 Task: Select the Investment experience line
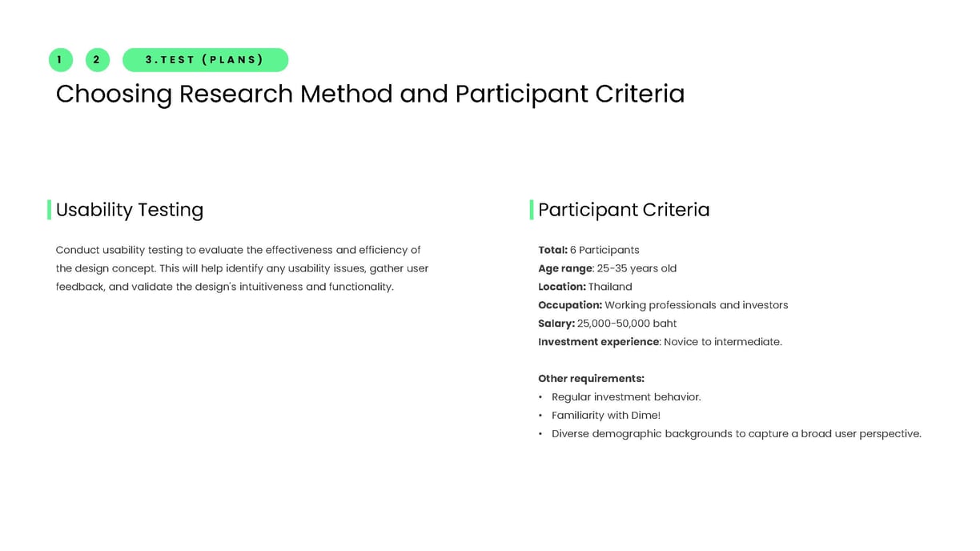[660, 342]
